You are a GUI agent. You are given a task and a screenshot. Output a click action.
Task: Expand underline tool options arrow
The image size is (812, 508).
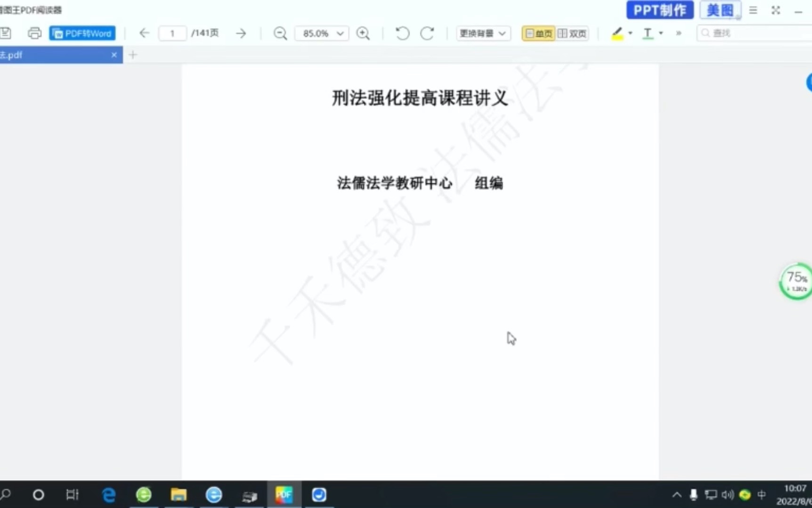(661, 33)
